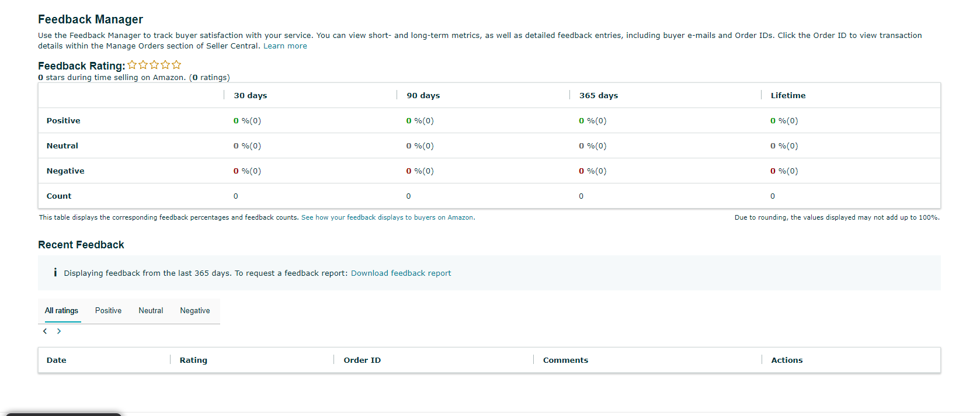
Task: Click the Positive row label
Action: pyautogui.click(x=64, y=121)
